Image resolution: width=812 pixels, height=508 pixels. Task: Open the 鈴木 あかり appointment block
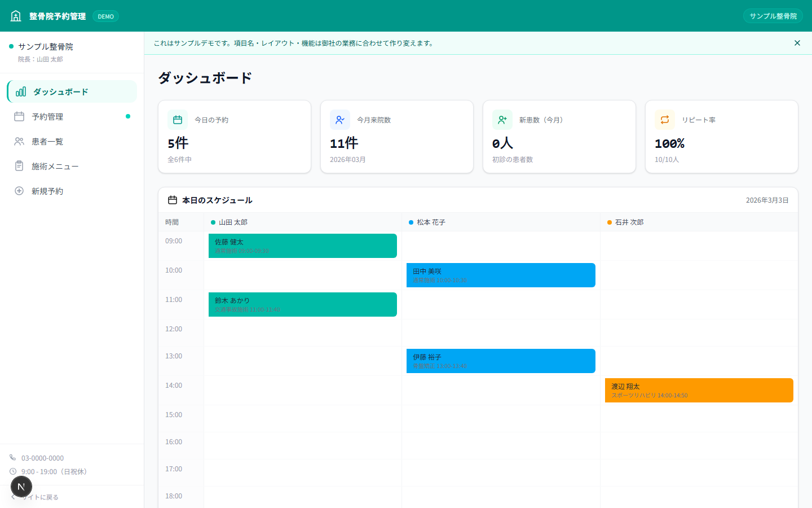pyautogui.click(x=303, y=304)
